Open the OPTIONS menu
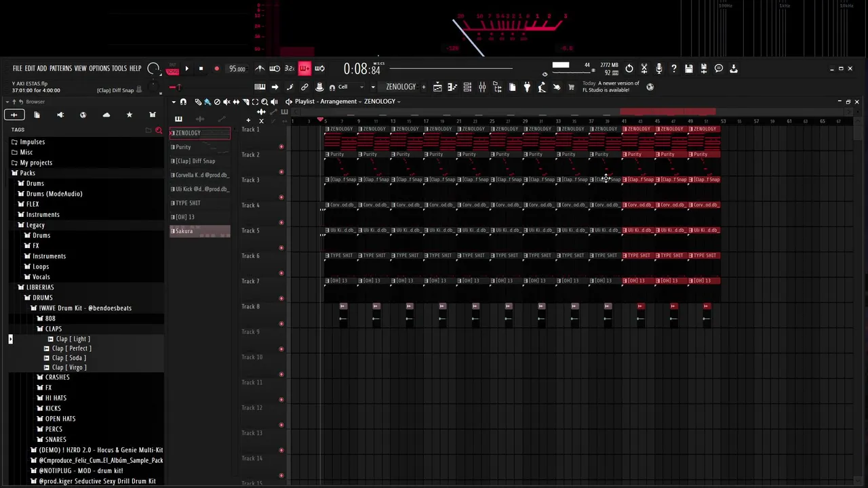The height and width of the screenshot is (488, 868). [x=99, y=68]
